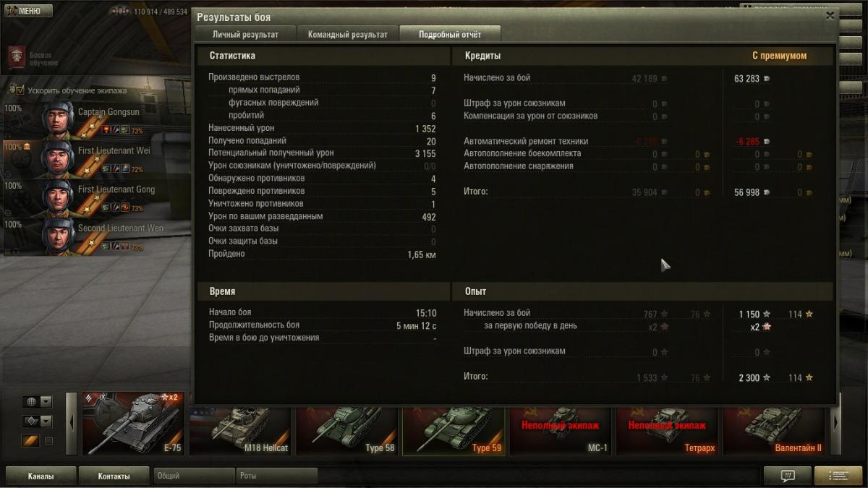Open the vehicle type filter dropdown
Viewport: 868px width, 488px height.
38,421
